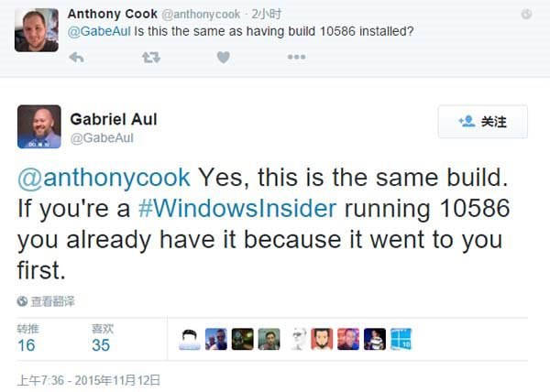Click the sketch-drawing avatar among likers

(x=295, y=339)
